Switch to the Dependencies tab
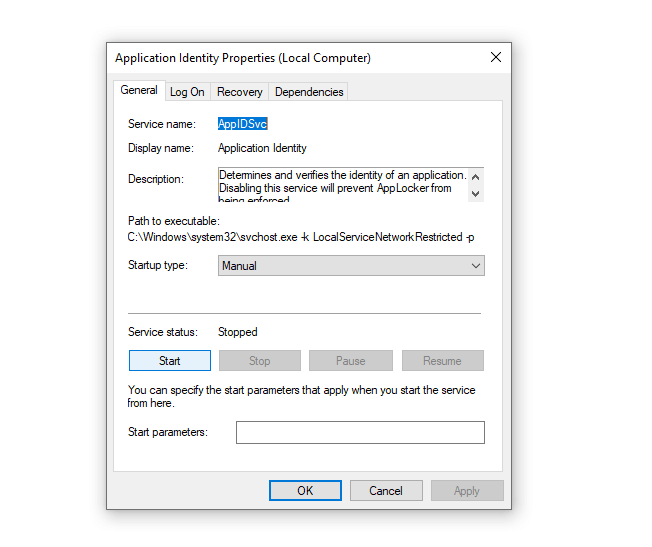 [x=309, y=92]
